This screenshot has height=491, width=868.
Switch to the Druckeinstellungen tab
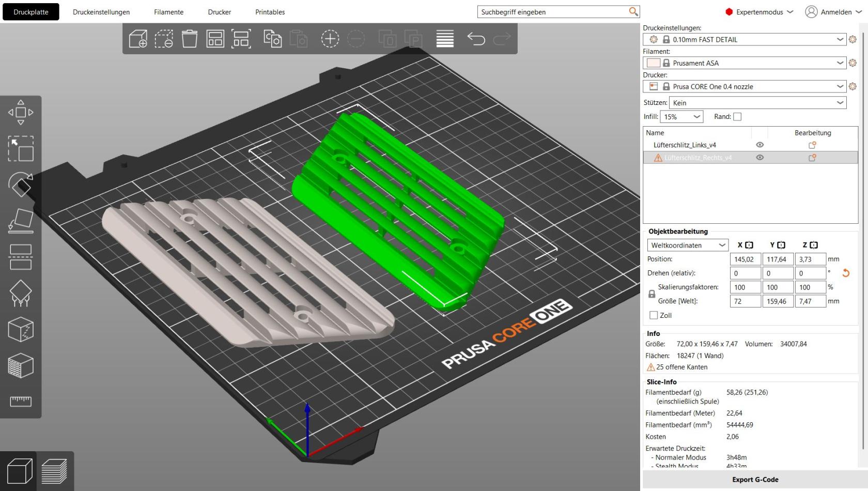(x=102, y=11)
